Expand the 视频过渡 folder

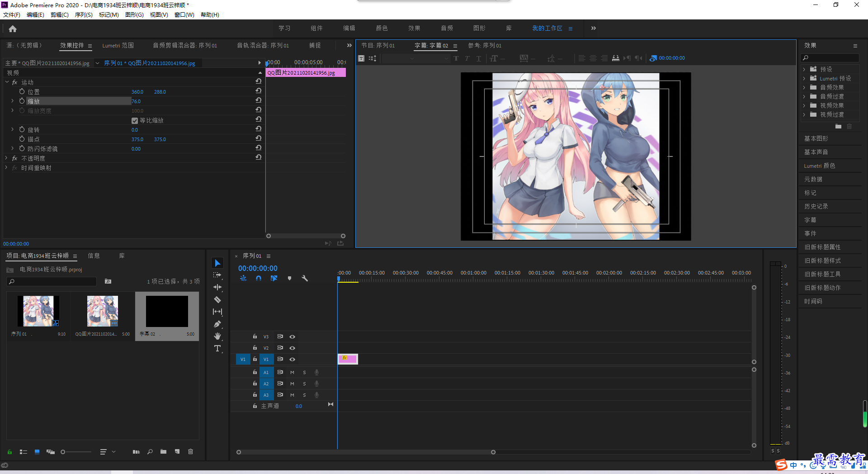pyautogui.click(x=804, y=114)
